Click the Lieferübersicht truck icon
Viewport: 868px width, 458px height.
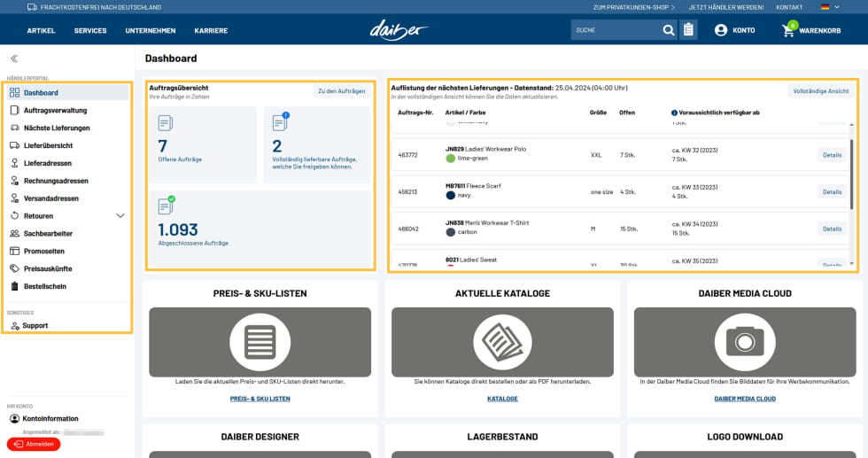coord(15,145)
